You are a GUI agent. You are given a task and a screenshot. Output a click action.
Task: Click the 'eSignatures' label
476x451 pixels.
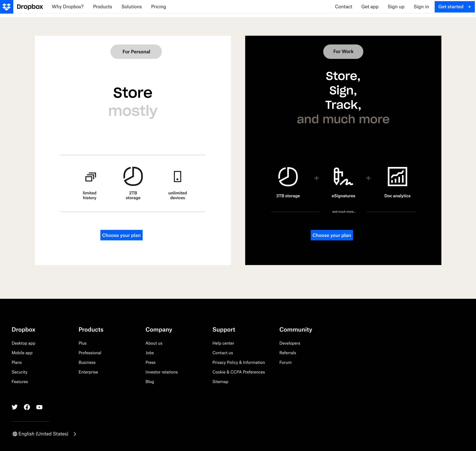coord(343,196)
